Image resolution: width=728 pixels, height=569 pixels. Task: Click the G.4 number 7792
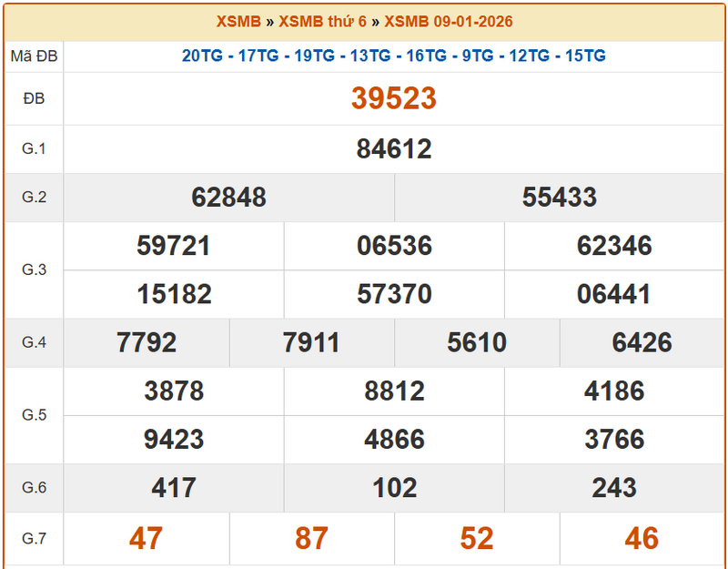147,342
